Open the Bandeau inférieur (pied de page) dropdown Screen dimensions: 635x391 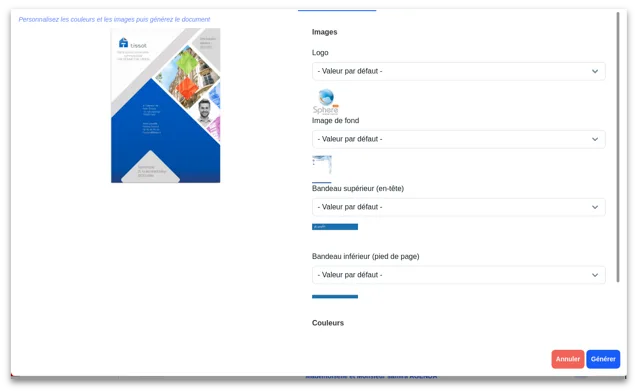[x=458, y=275]
